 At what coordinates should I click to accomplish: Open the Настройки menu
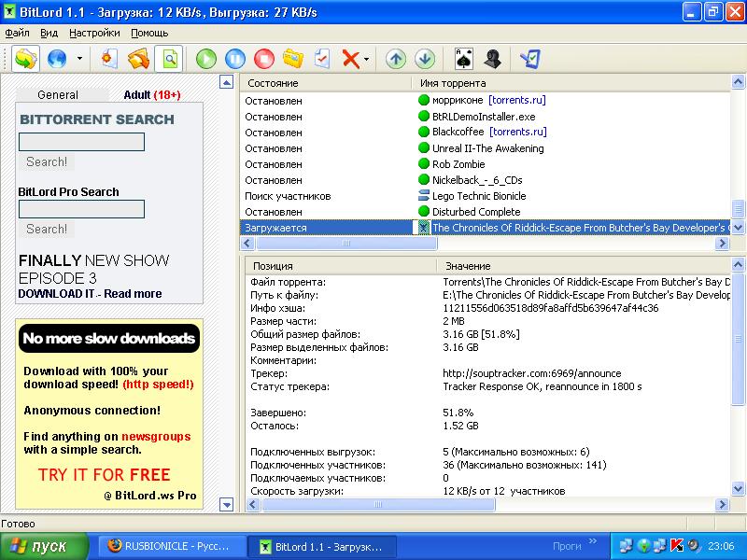pos(94,33)
